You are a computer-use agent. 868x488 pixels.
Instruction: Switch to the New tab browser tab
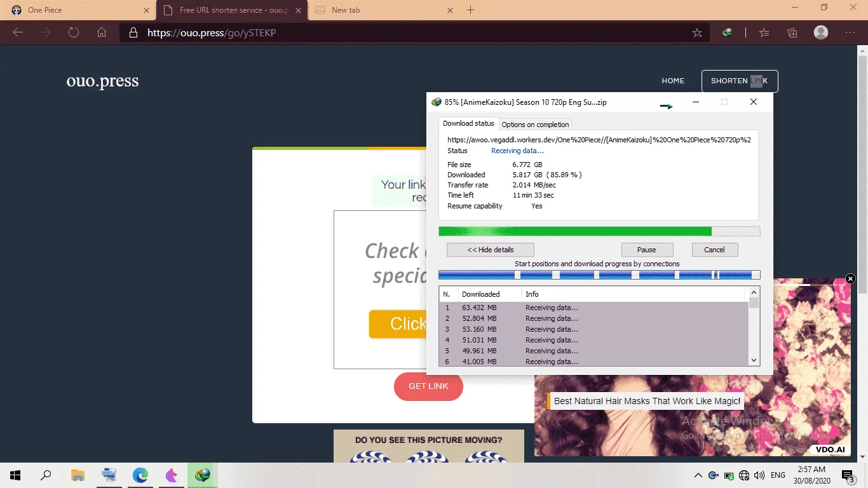pos(384,10)
